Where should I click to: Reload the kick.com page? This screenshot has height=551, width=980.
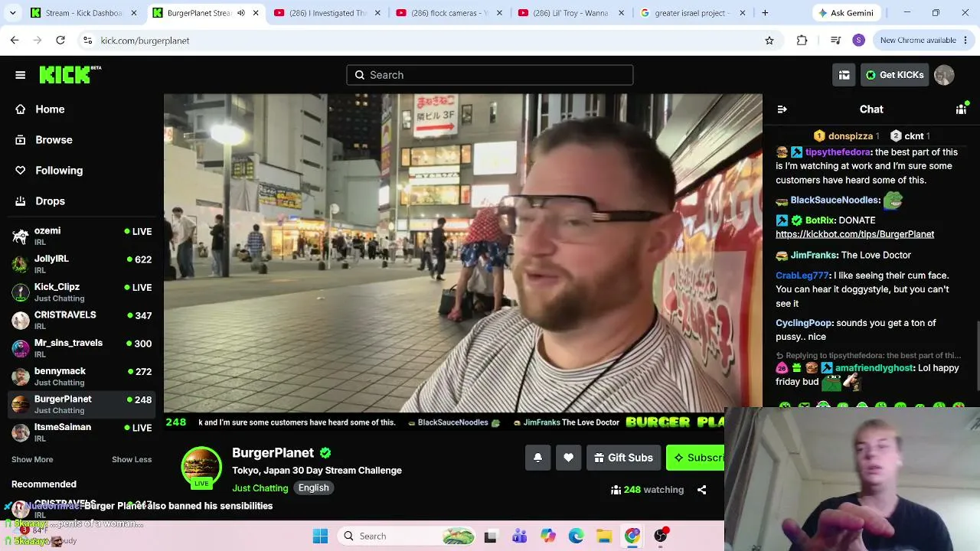pos(60,41)
